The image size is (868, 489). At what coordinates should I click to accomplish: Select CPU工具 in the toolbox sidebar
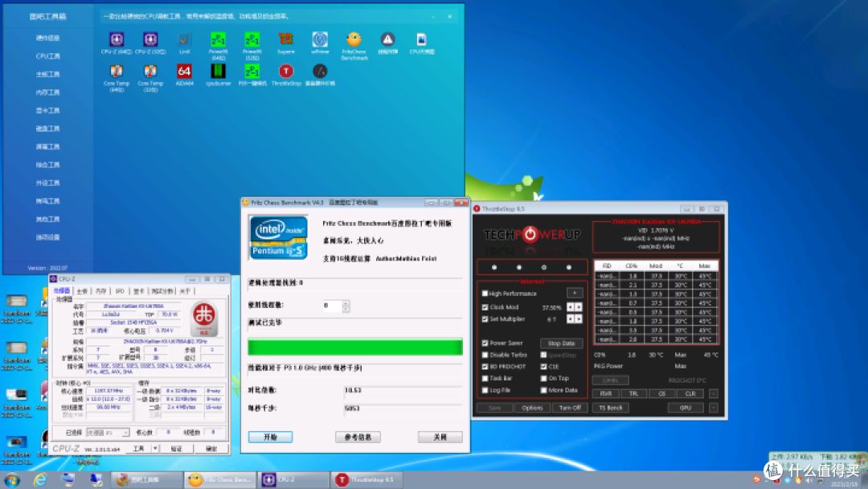click(47, 56)
